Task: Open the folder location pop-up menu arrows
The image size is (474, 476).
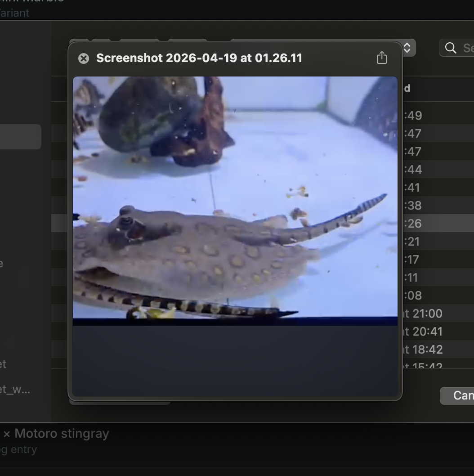Action: 407,48
